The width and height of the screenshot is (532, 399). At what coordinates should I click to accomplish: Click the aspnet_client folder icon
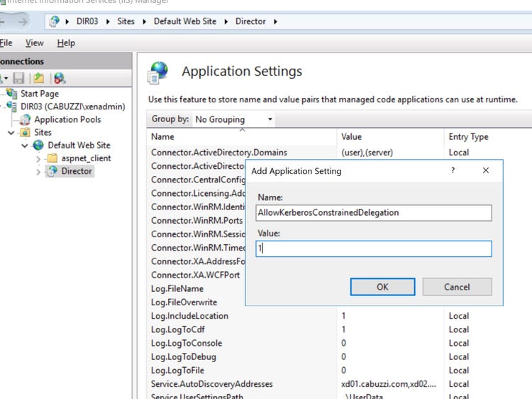pyautogui.click(x=52, y=158)
